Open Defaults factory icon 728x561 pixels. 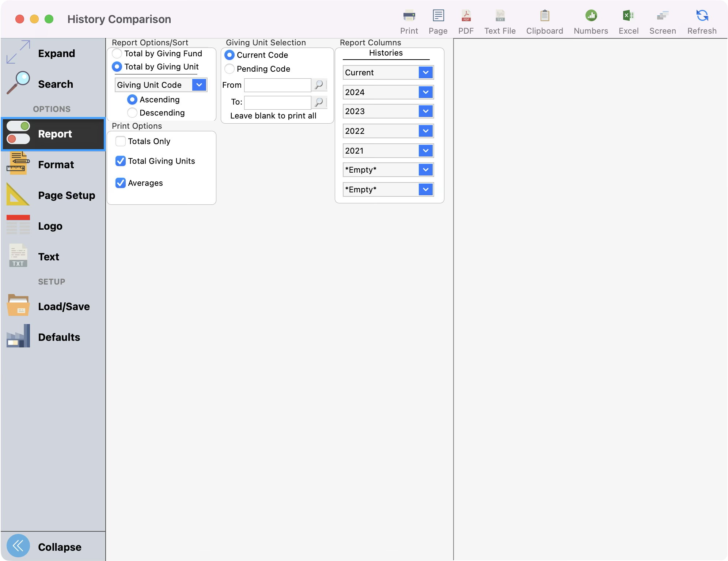click(18, 336)
